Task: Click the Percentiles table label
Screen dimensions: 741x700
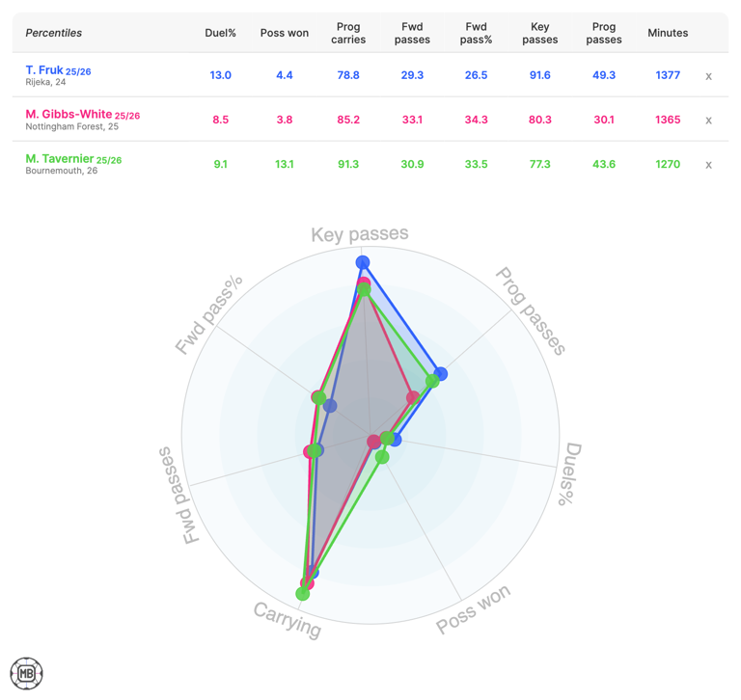Action: click(53, 33)
